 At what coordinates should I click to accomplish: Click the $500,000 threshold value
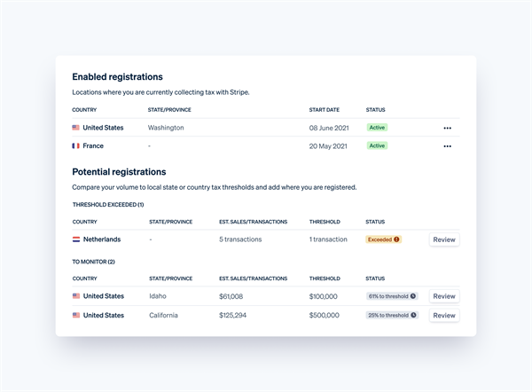(x=324, y=316)
